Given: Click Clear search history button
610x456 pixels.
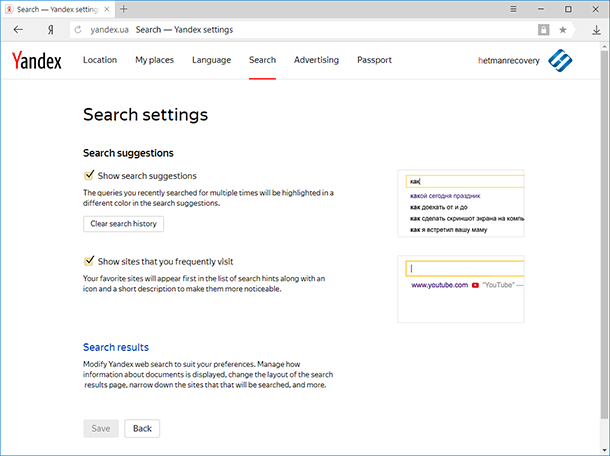Looking at the screenshot, I should pos(123,224).
